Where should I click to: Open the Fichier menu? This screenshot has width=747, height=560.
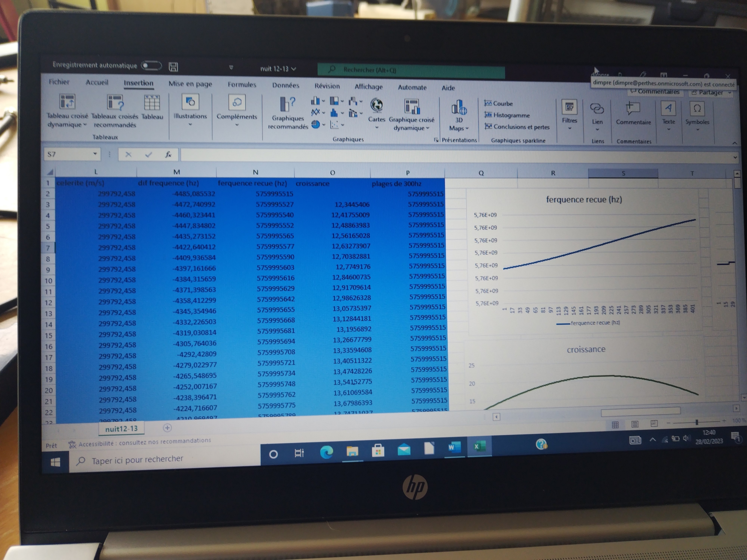59,82
